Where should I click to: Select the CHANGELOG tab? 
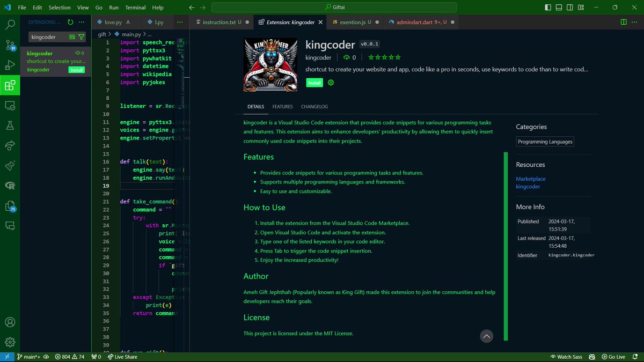314,107
